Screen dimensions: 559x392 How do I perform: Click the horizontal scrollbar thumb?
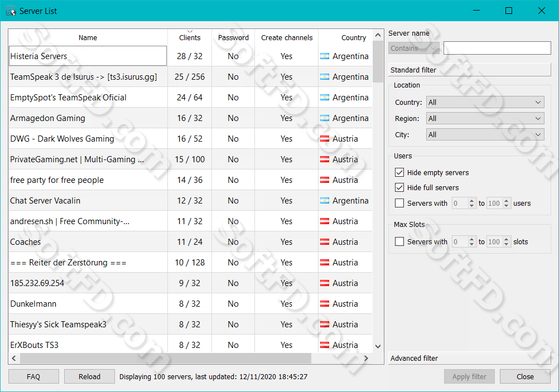166,358
